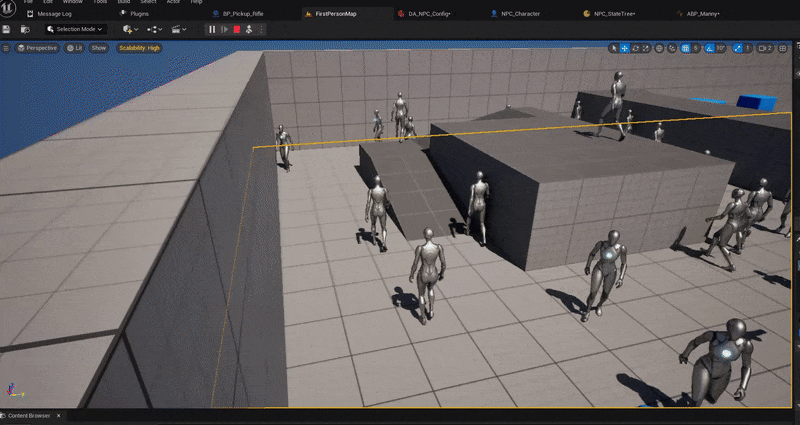
Task: Toggle rotation angle snapping
Action: click(710, 48)
